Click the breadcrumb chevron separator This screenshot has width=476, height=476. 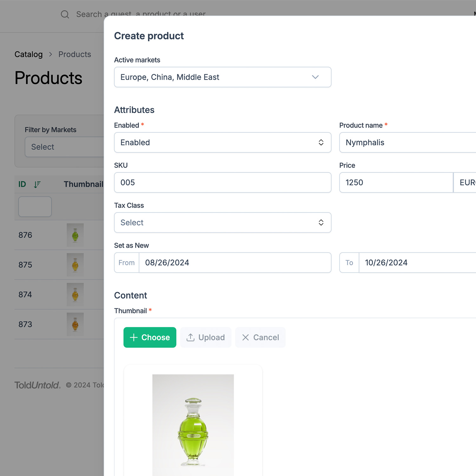tap(50, 54)
